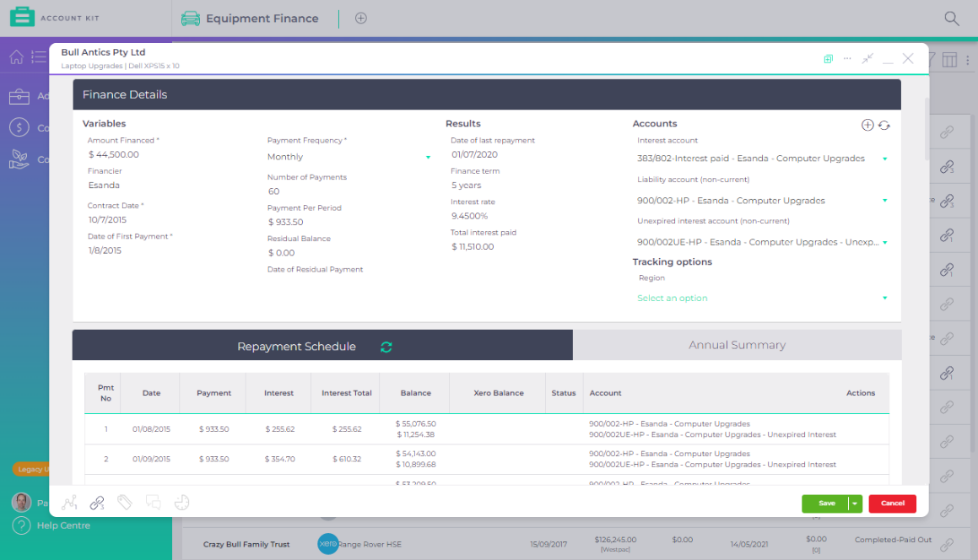Open the Account Kit briefcase icon
The image size is (978, 560).
22,16
